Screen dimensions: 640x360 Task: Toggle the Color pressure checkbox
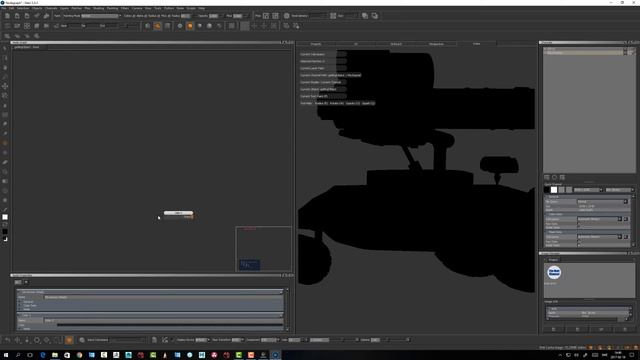[134, 16]
